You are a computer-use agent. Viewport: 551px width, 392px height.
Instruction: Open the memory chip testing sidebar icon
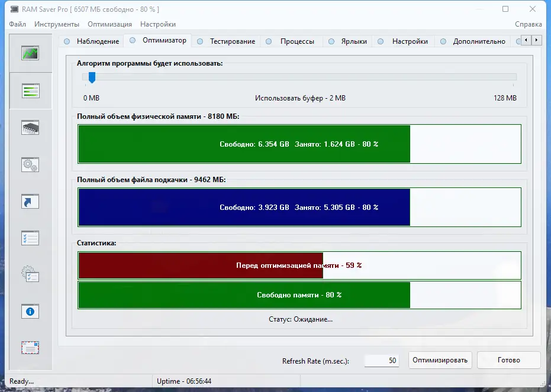(x=30, y=128)
